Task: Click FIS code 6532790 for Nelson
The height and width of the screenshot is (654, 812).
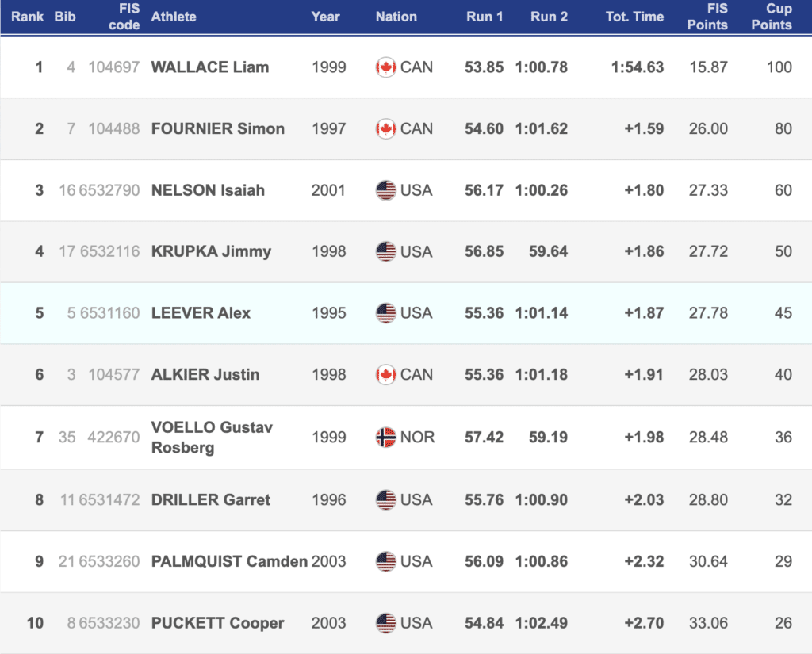Action: coord(109,190)
